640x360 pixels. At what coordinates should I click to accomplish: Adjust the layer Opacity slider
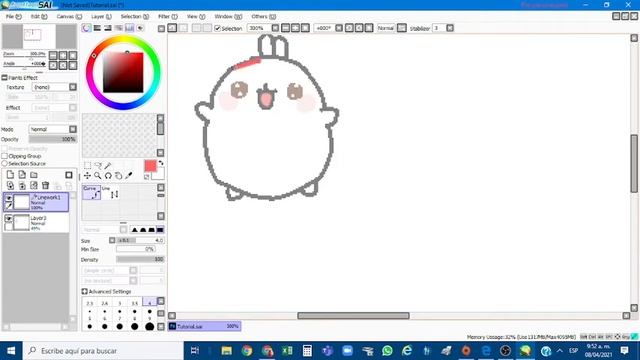click(x=53, y=139)
